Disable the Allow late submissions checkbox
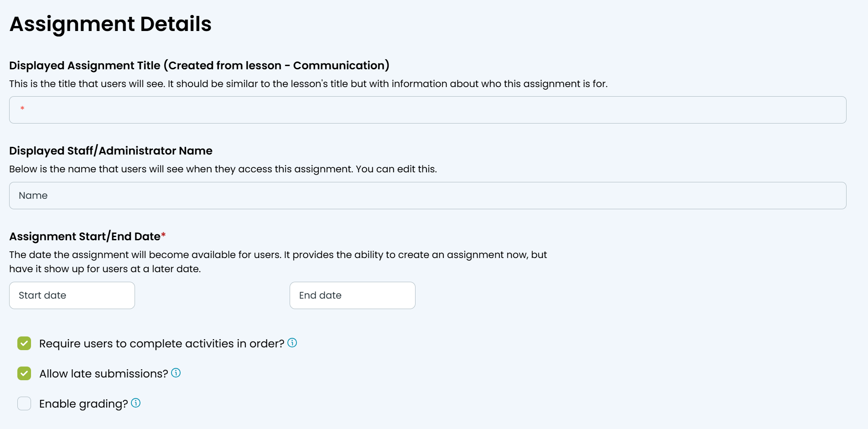 [24, 373]
